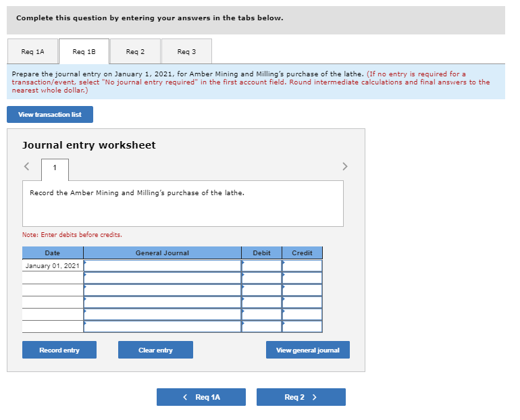
Task: Click third row Debit input field
Action: (261, 290)
